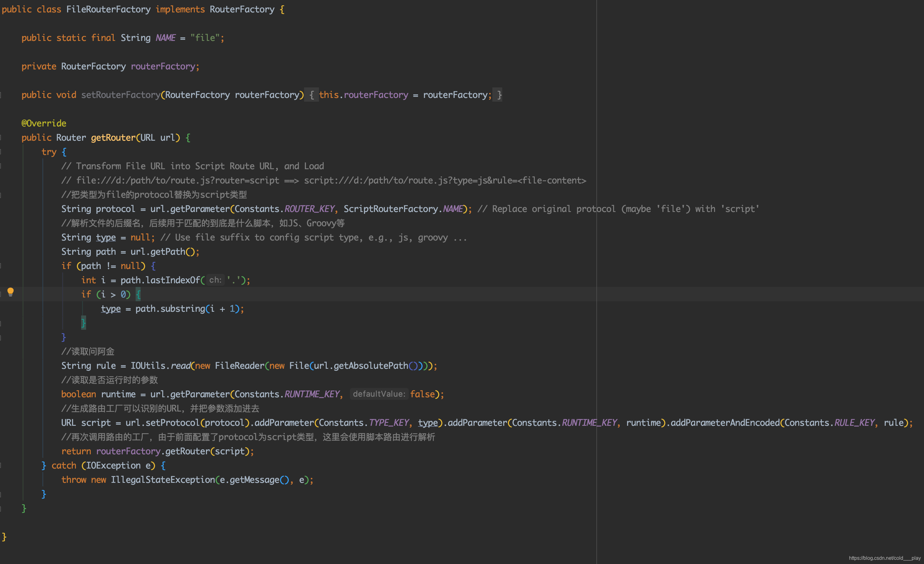The image size is (924, 564).
Task: Click the 'catch' keyword of IOException block
Action: pyautogui.click(x=64, y=466)
